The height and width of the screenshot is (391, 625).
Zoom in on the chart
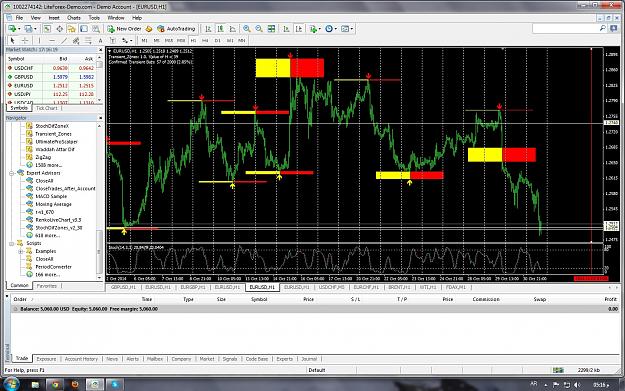point(247,29)
